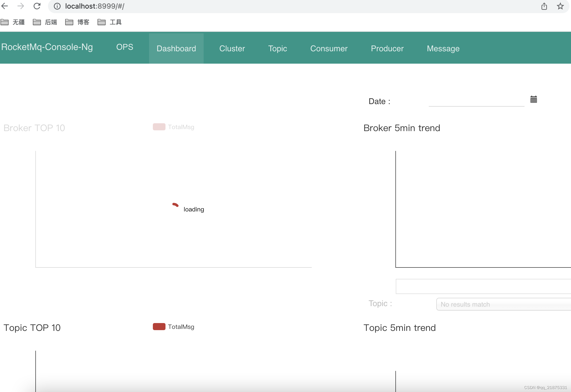
Task: Go to the Message tab
Action: point(443,48)
